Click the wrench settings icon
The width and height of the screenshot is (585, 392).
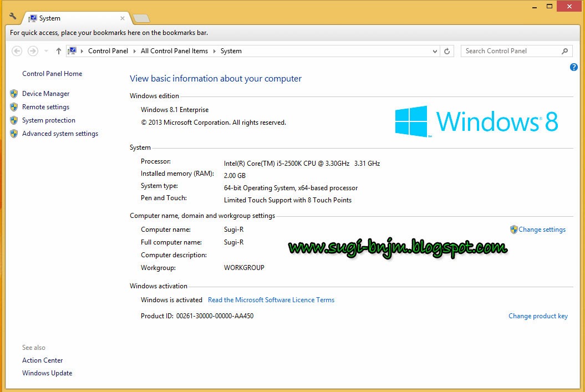(x=13, y=16)
